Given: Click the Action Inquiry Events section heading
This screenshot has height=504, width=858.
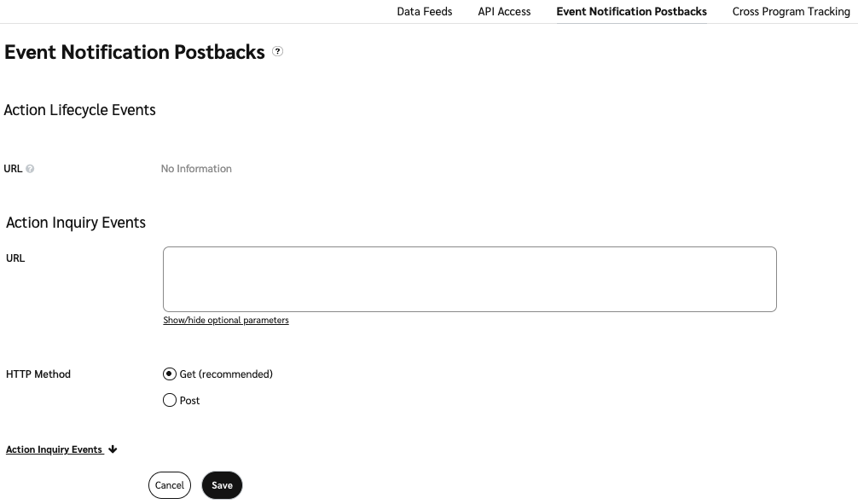Looking at the screenshot, I should pyautogui.click(x=76, y=223).
